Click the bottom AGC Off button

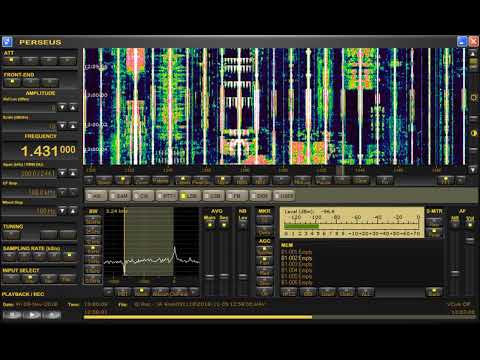(x=264, y=293)
